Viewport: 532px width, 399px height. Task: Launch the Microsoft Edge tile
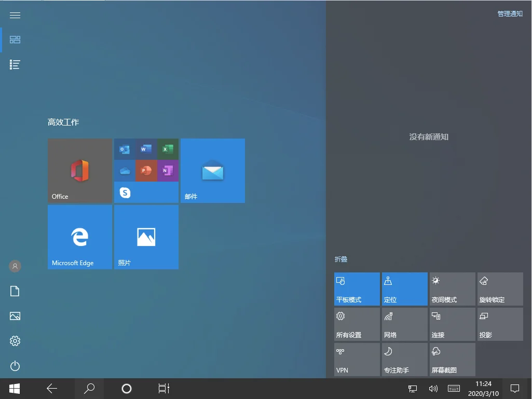click(80, 237)
